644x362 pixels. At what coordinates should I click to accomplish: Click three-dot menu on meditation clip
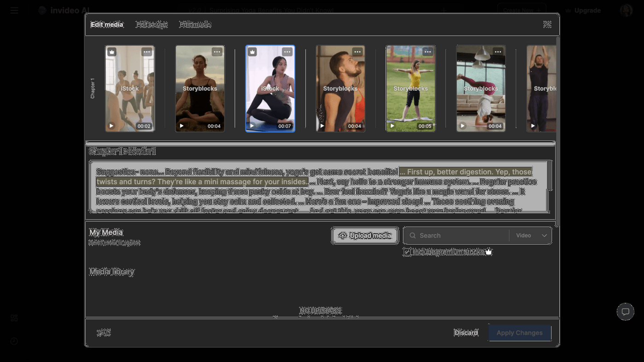pyautogui.click(x=217, y=52)
